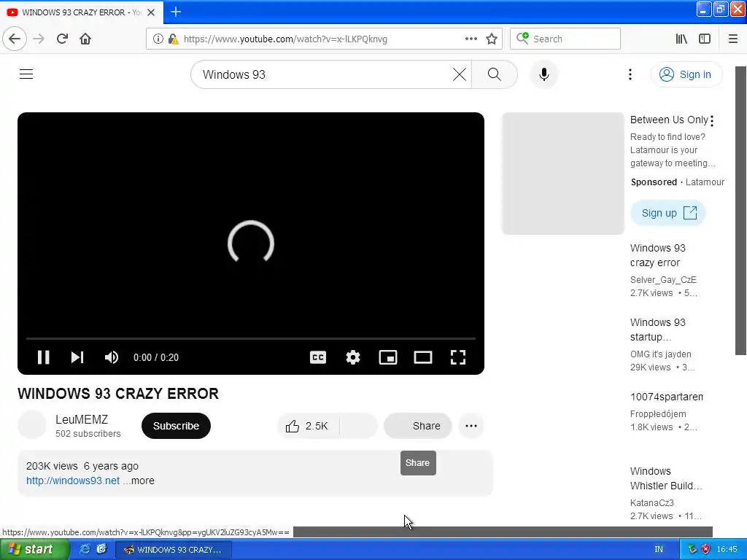Click the horizontal scrollbar at page bottom

point(503,532)
